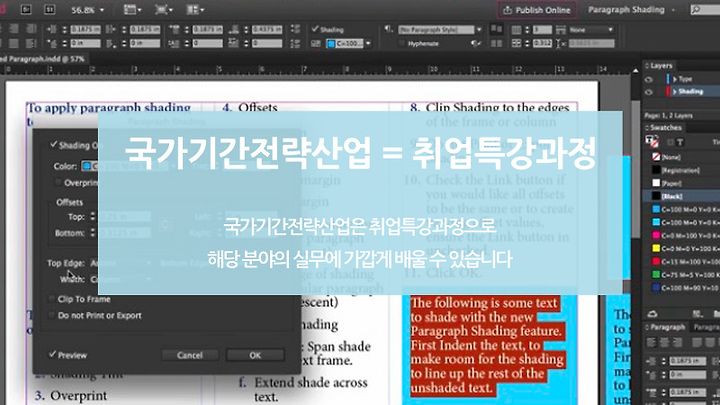Open the Layers panel tab
The width and height of the screenshot is (720, 405).
(661, 66)
